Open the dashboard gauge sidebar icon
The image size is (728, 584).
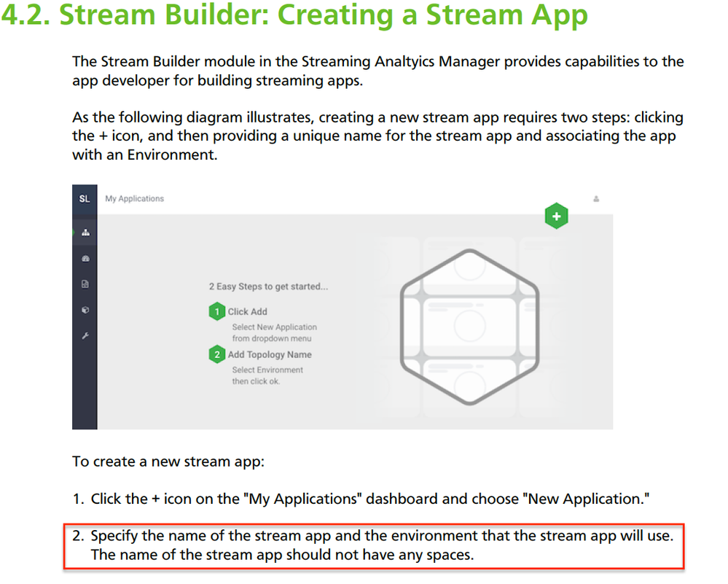click(x=85, y=258)
